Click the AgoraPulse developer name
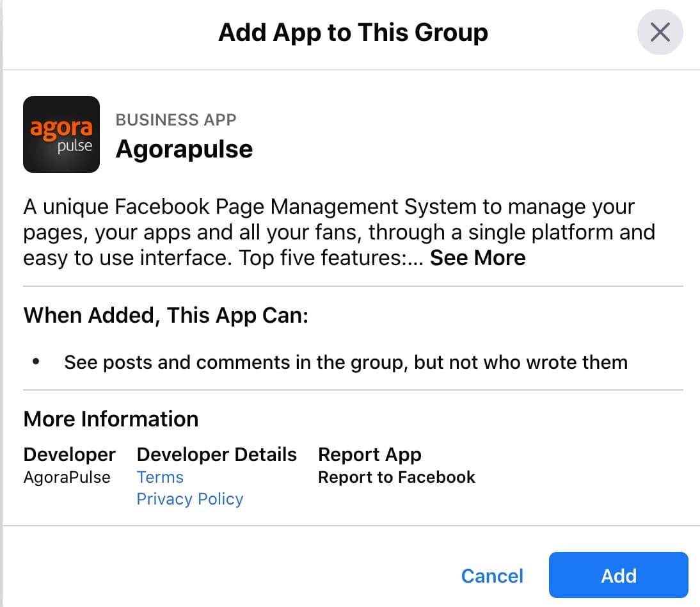The width and height of the screenshot is (700, 607). pyautogui.click(x=67, y=478)
